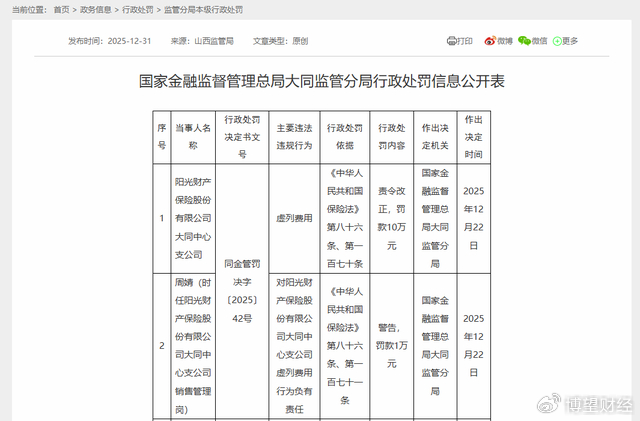
Task: Click row 1 date 2025年12月22日
Action: pyautogui.click(x=473, y=218)
